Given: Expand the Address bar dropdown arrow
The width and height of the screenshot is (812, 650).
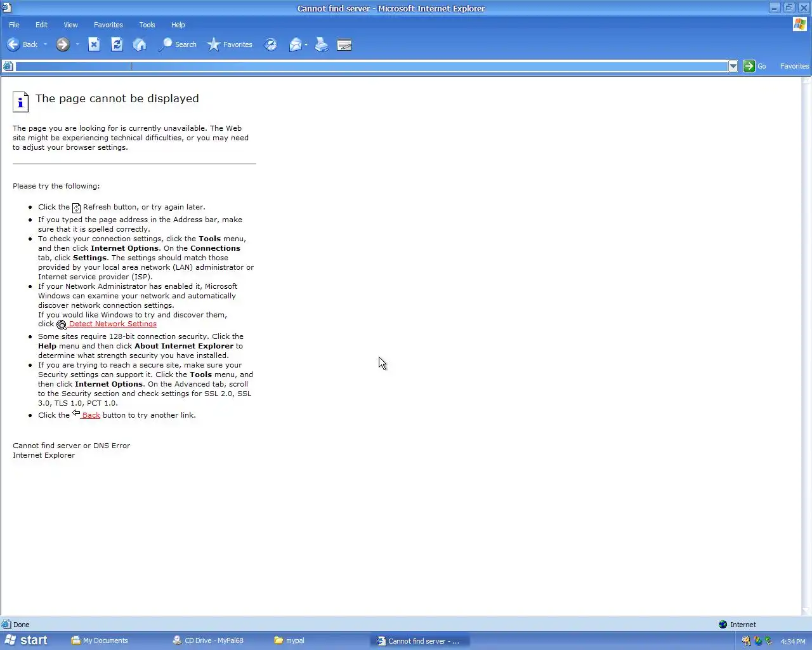Looking at the screenshot, I should [x=733, y=66].
